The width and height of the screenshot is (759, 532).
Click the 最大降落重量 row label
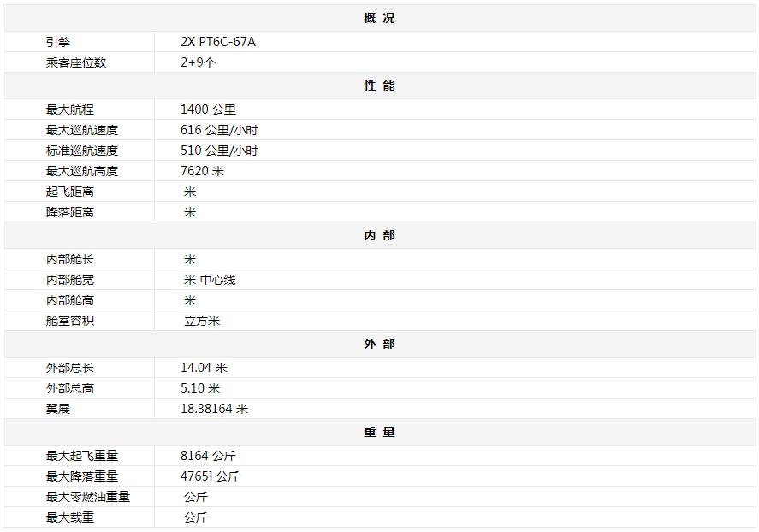click(82, 476)
